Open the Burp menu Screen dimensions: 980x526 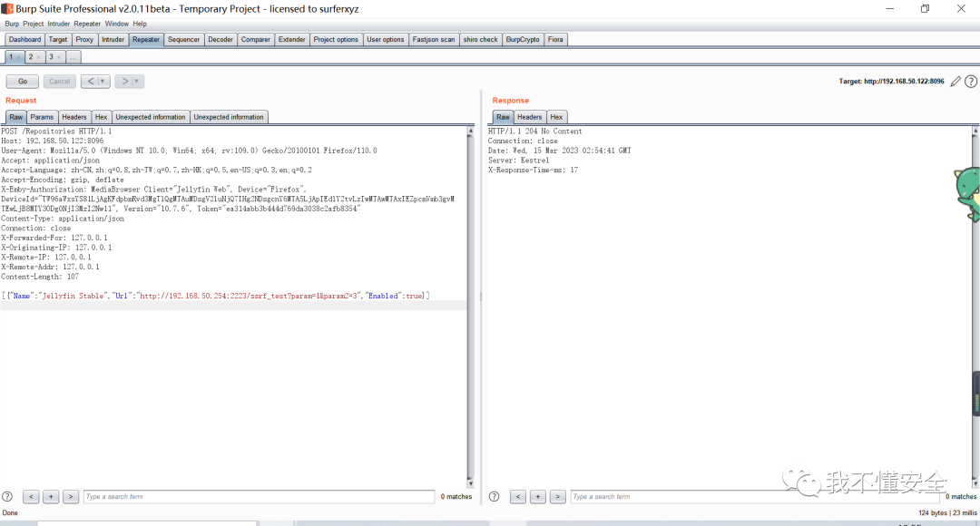(x=12, y=24)
